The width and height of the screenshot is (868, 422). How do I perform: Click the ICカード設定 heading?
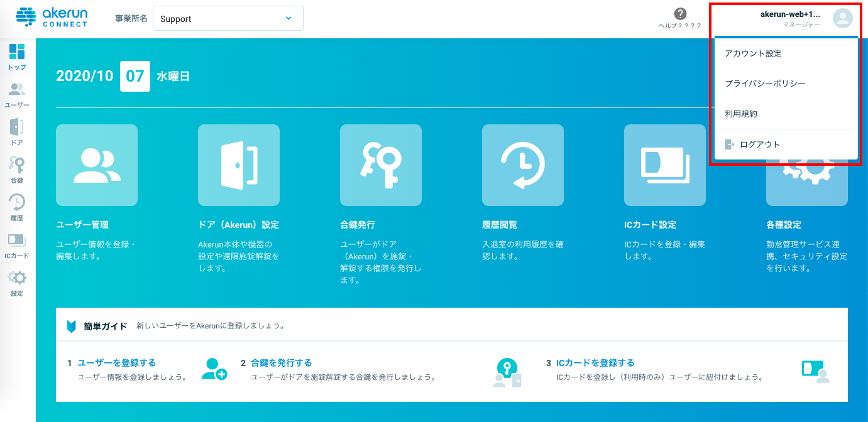(x=650, y=225)
